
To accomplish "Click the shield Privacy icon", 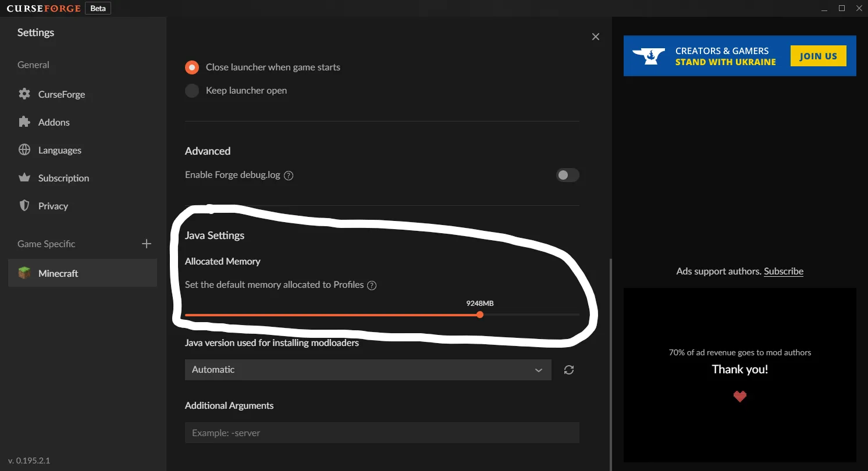I will [24, 206].
